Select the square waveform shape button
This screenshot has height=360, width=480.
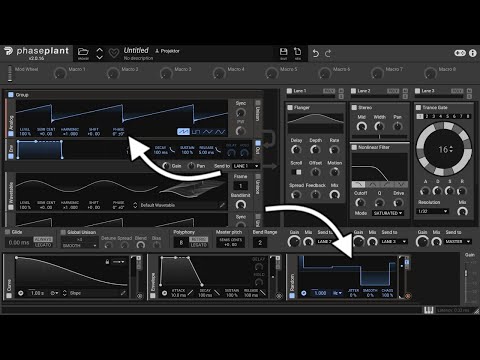[x=196, y=132]
